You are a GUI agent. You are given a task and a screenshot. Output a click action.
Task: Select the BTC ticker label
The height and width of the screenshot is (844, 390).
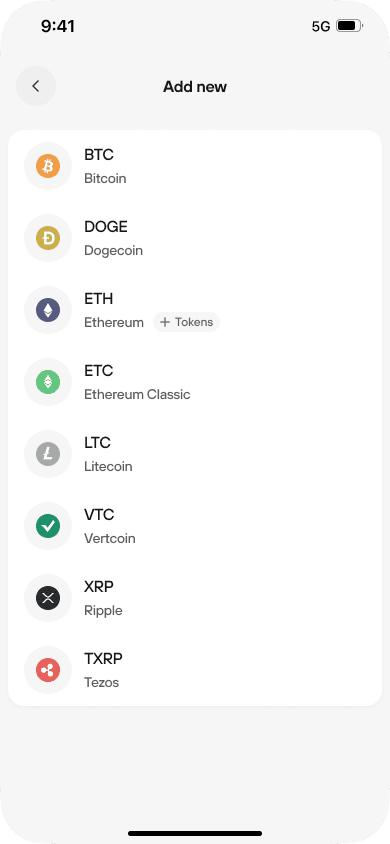click(x=99, y=154)
